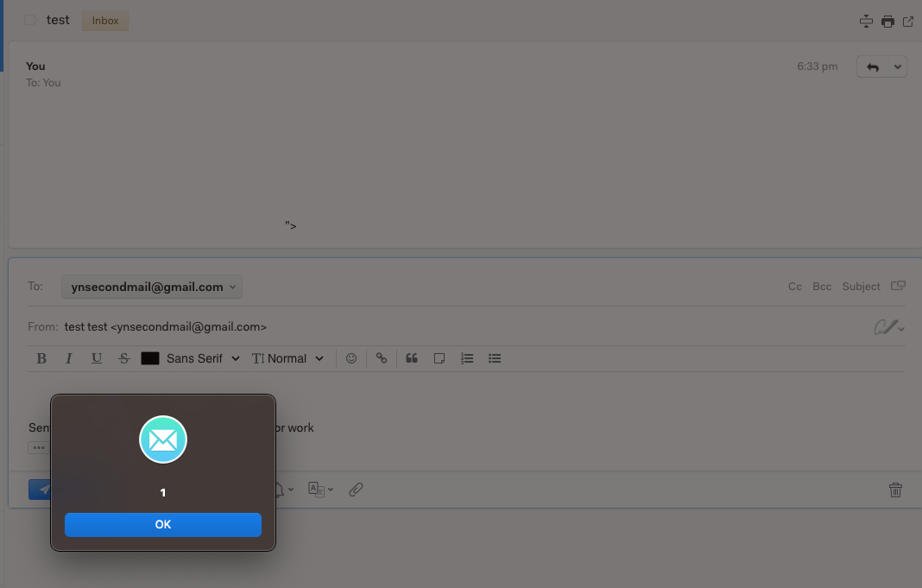This screenshot has width=922, height=588.
Task: Toggle strikethrough text formatting
Action: point(124,358)
